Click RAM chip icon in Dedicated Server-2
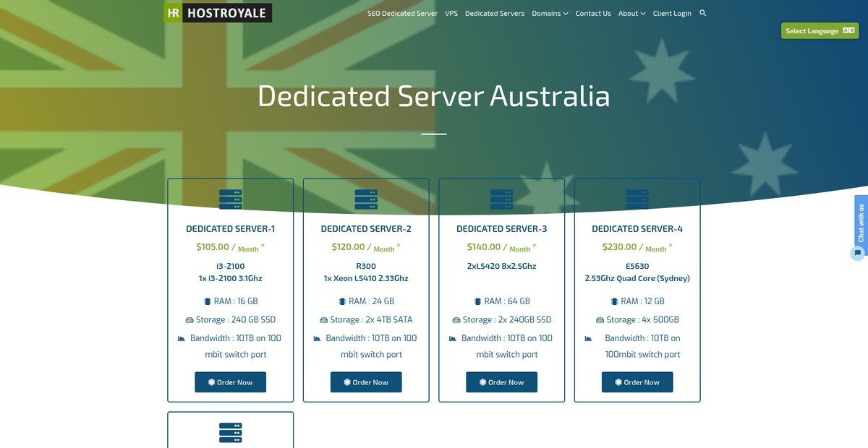868x448 pixels. [x=342, y=301]
